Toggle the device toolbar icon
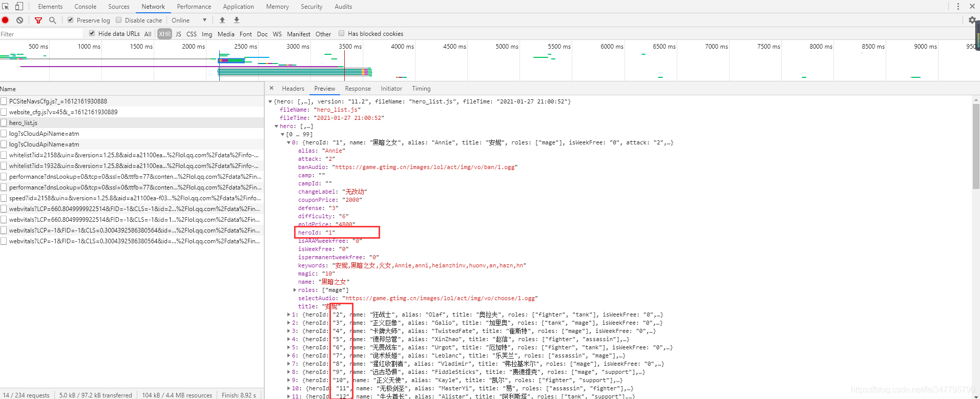Viewport: 980px width, 399px height. [19, 7]
